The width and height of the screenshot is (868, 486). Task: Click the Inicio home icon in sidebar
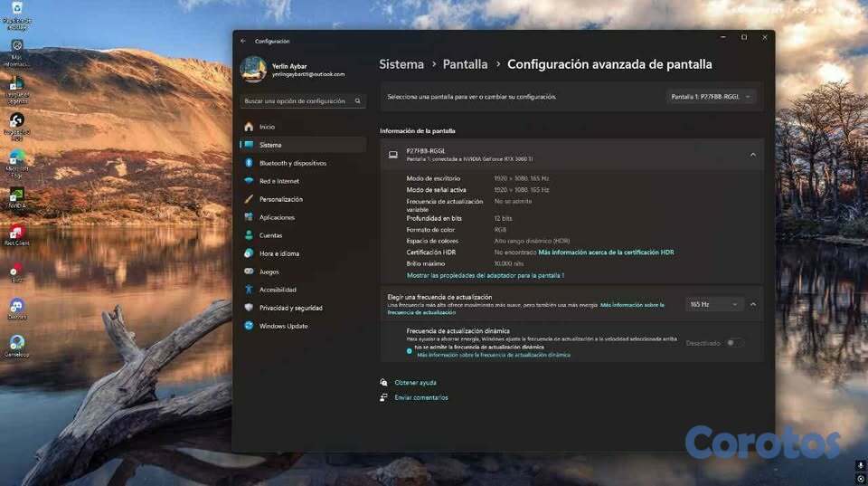pos(249,127)
